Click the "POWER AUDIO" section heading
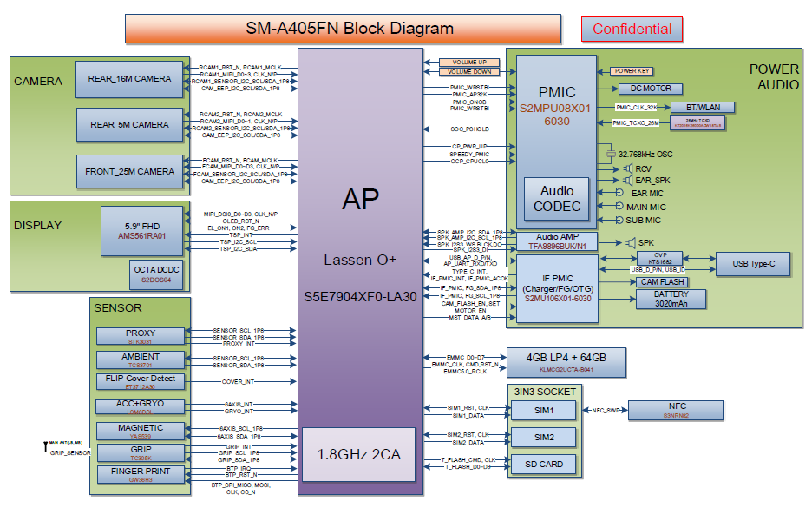The width and height of the screenshot is (812, 508). coord(774,76)
